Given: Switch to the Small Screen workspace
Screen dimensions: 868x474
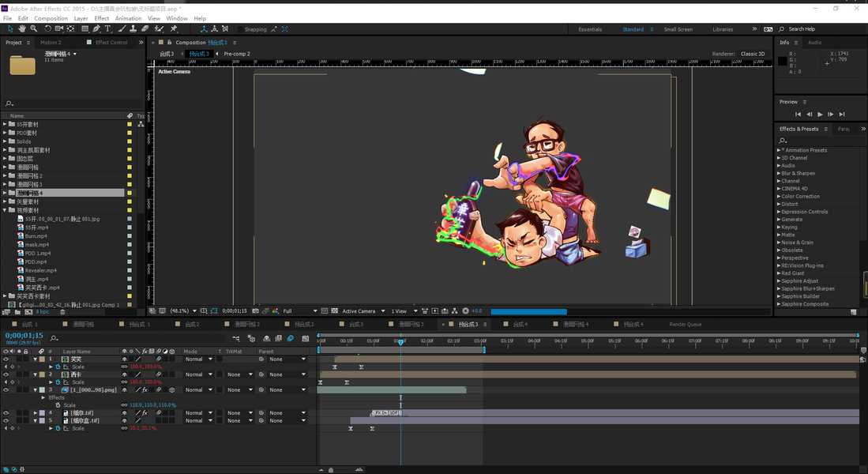Looking at the screenshot, I should point(678,29).
